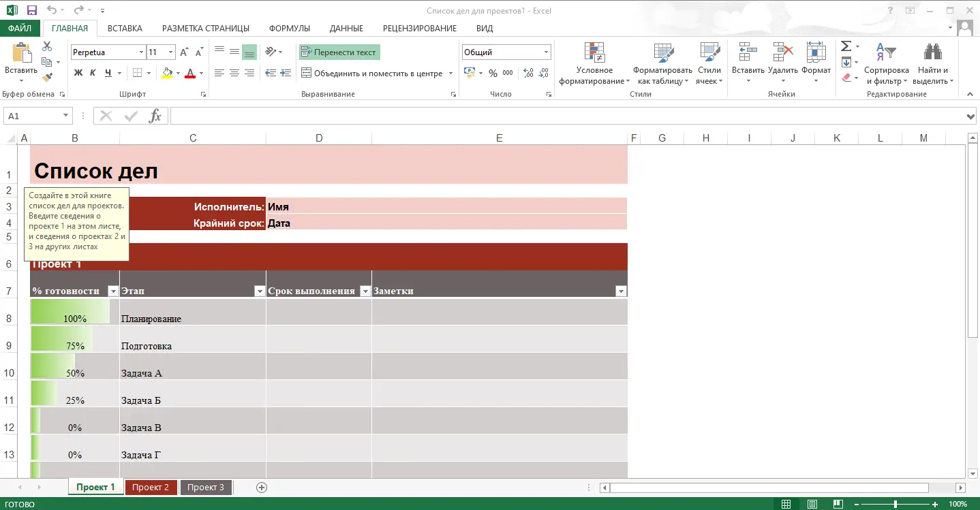Viewport: 980px width, 510px height.
Task: Click the fx insert function button
Action: point(155,116)
